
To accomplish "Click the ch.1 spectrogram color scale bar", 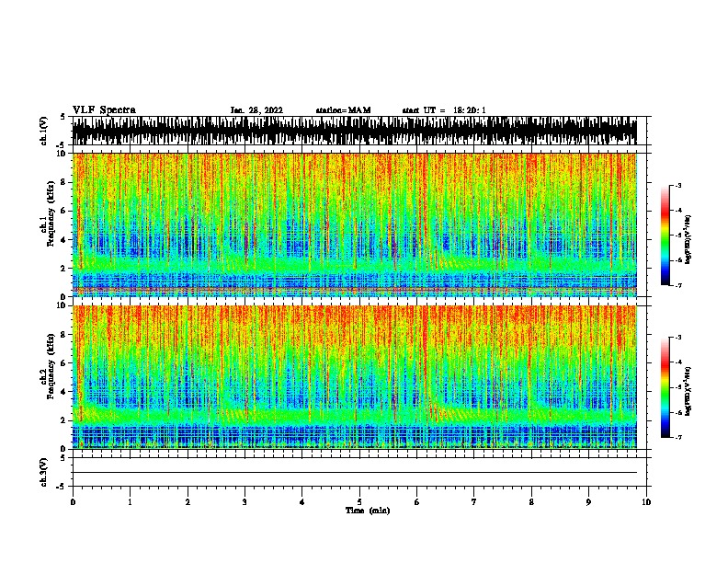I will (665, 236).
